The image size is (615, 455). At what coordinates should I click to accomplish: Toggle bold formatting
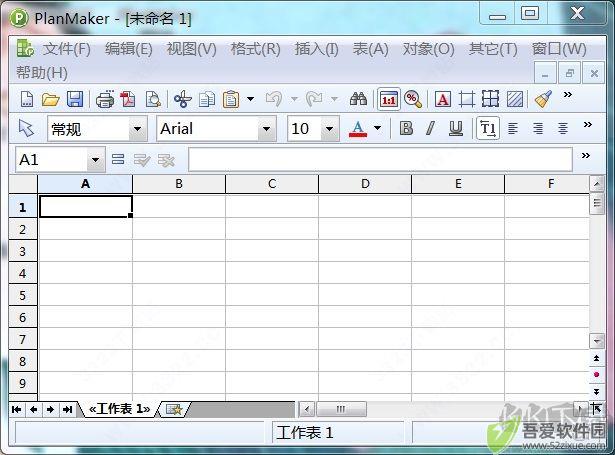point(406,128)
